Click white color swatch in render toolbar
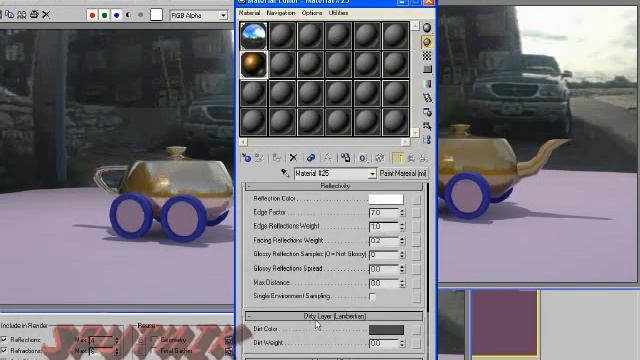This screenshot has width=640, height=360. tap(156, 15)
